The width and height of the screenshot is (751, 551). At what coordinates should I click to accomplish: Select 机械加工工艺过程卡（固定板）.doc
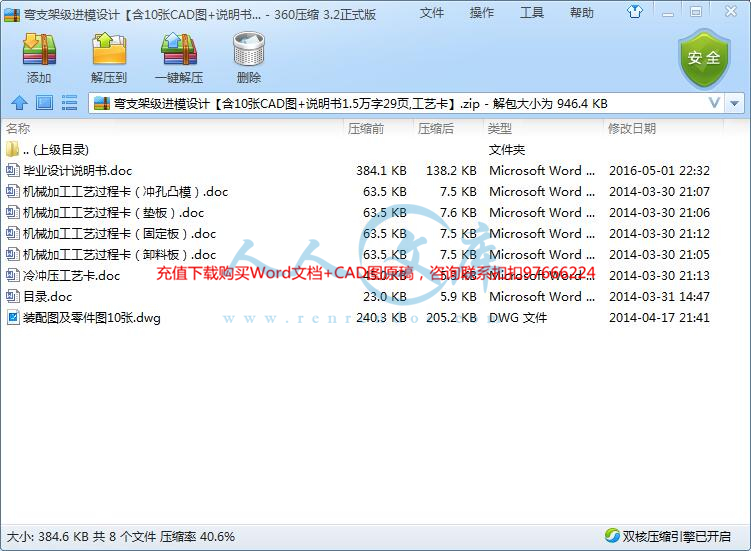point(119,233)
